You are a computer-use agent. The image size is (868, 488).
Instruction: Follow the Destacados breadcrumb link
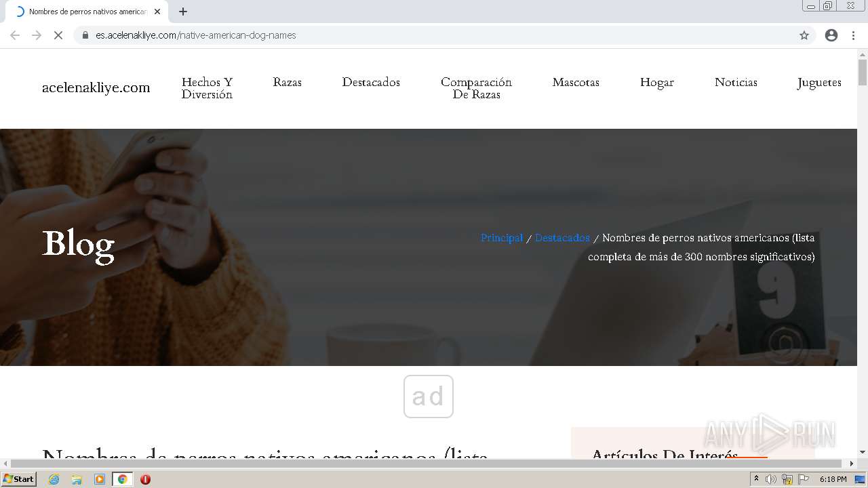(562, 238)
